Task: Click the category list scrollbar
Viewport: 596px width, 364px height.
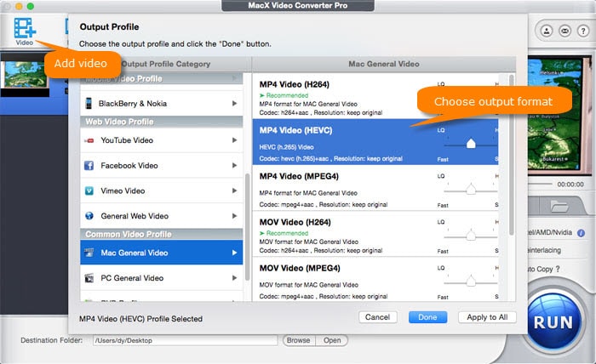Action: point(248,226)
